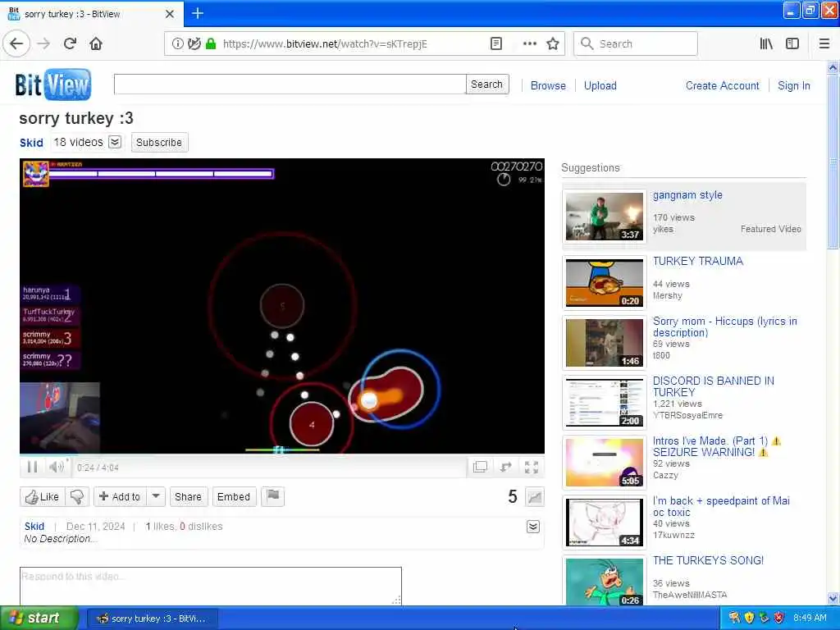The image size is (840, 630).
Task: Click the BitView Search button
Action: [x=487, y=84]
